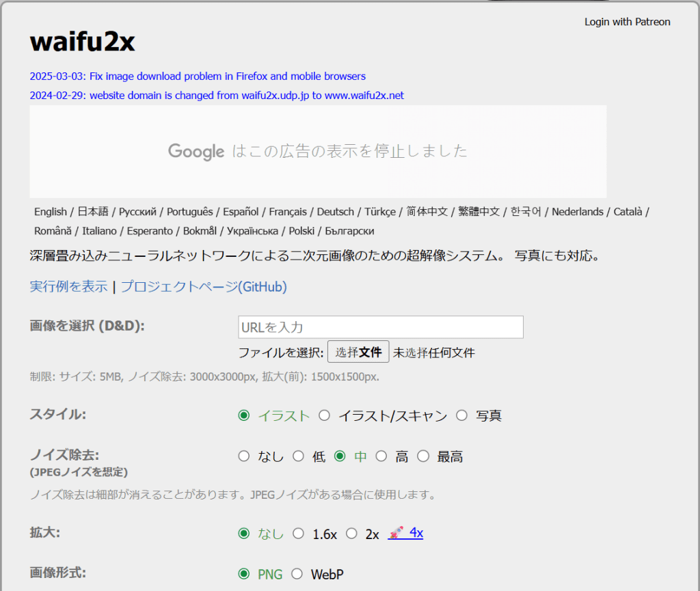Click the 未选择任何文件 status text
The width and height of the screenshot is (700, 591).
coord(434,353)
